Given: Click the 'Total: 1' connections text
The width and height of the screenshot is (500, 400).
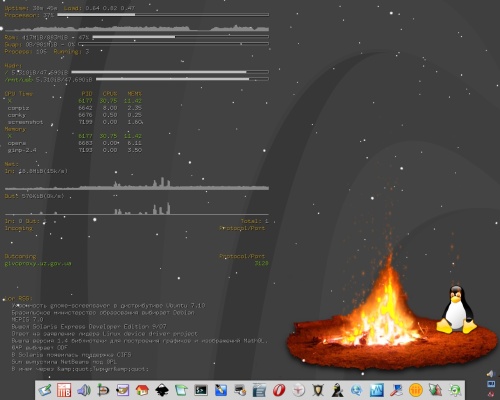Looking at the screenshot, I should (x=255, y=221).
